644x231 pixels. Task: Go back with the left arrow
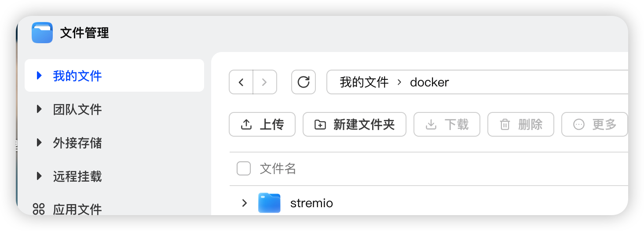(241, 82)
